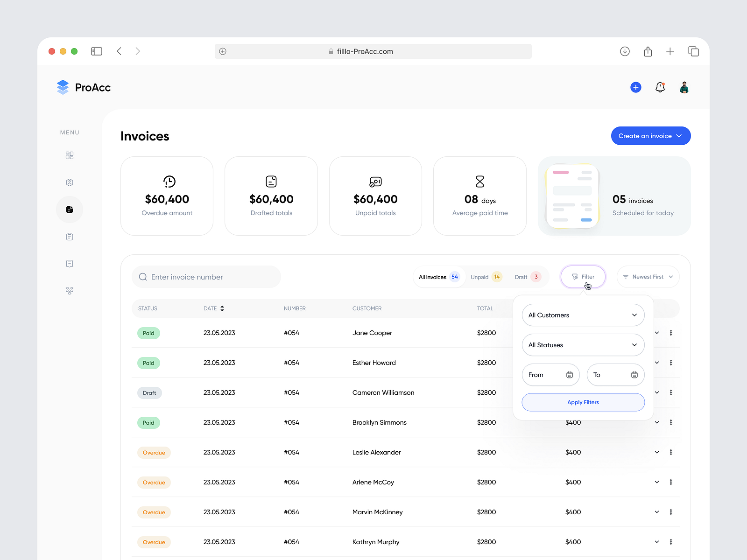Open the blue plus icon in the header
This screenshot has width=747, height=560.
coord(635,87)
